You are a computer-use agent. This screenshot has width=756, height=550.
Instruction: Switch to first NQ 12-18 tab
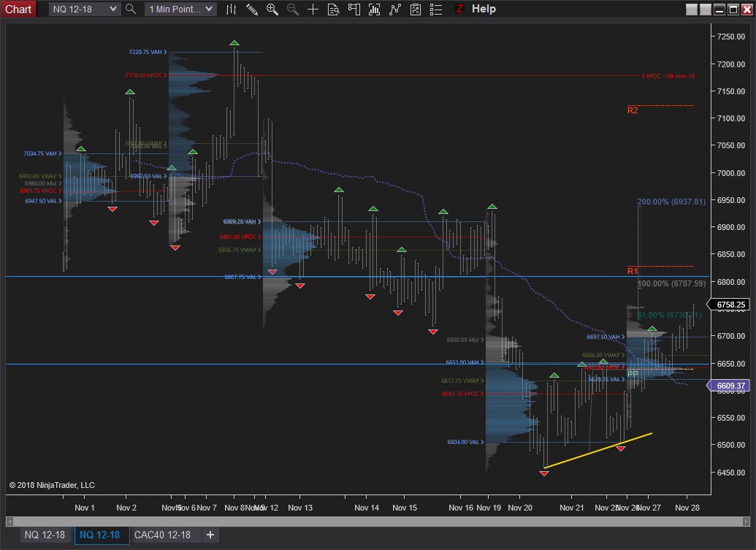point(45,535)
